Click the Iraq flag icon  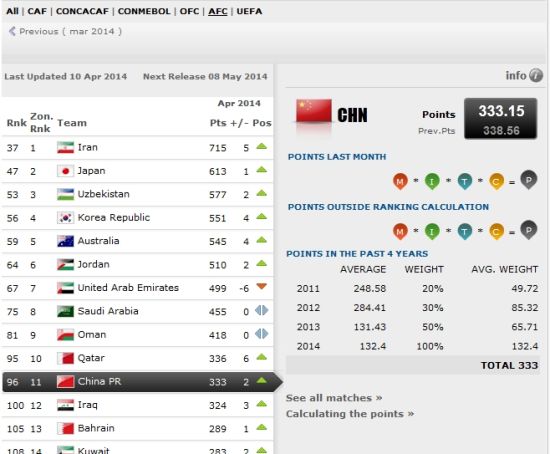pyautogui.click(x=66, y=405)
